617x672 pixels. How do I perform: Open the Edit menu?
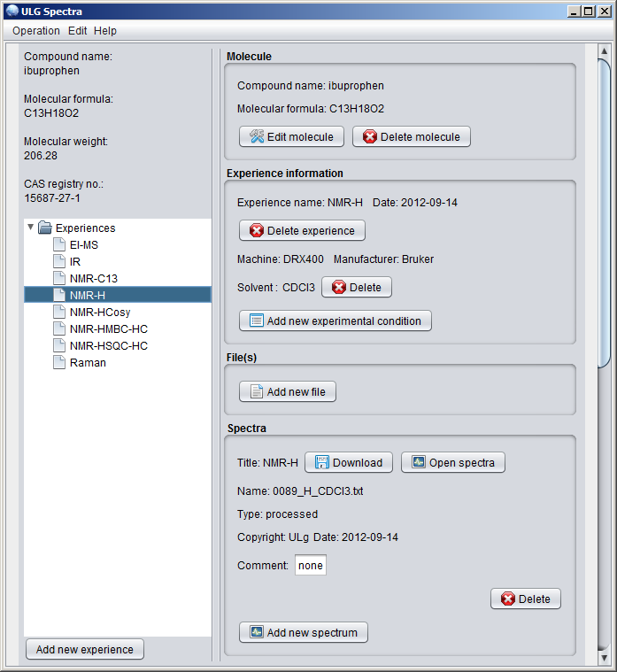click(77, 31)
